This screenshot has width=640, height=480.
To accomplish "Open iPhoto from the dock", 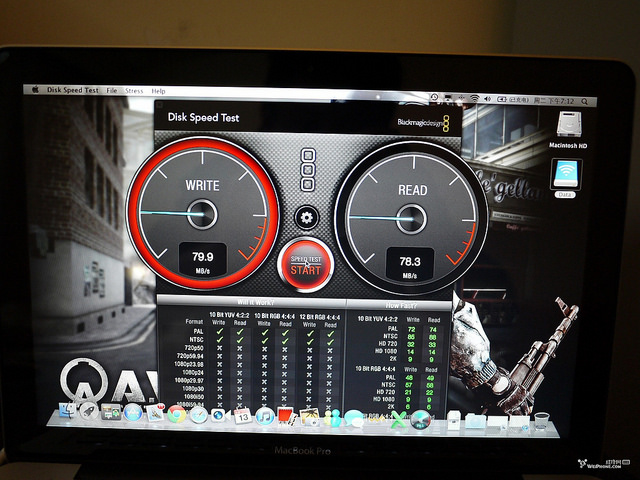I will [x=309, y=417].
